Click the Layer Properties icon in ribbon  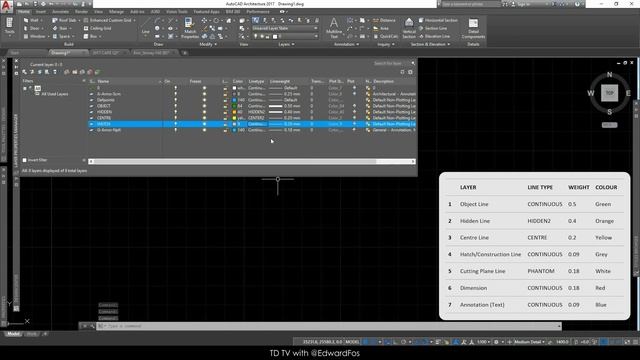tap(256, 20)
